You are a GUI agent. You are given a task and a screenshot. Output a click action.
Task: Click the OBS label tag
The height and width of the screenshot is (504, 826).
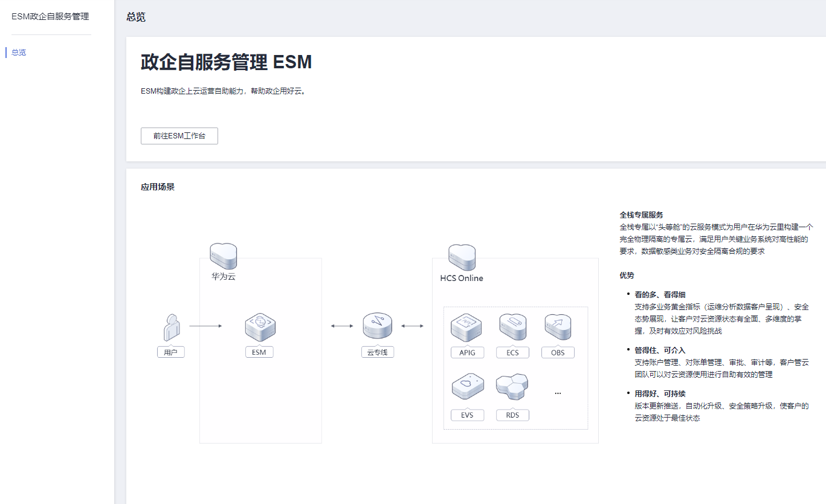(x=558, y=352)
